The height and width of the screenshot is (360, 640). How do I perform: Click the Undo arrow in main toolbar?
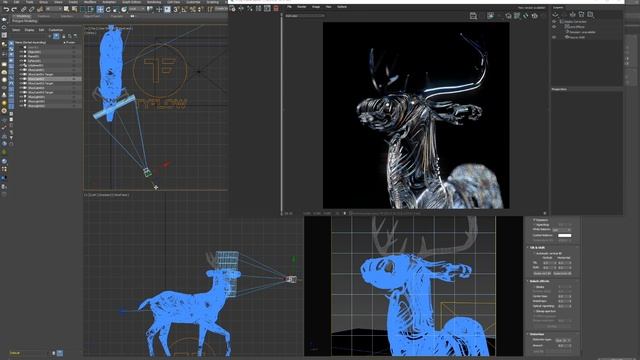(6, 9)
